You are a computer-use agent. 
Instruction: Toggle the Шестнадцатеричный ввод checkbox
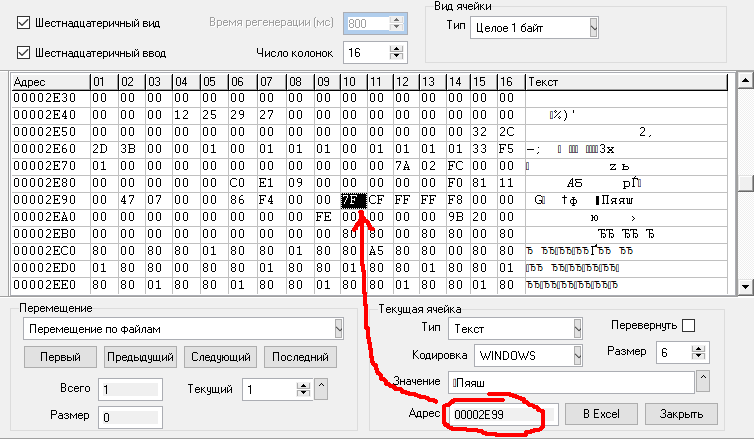click(x=23, y=52)
